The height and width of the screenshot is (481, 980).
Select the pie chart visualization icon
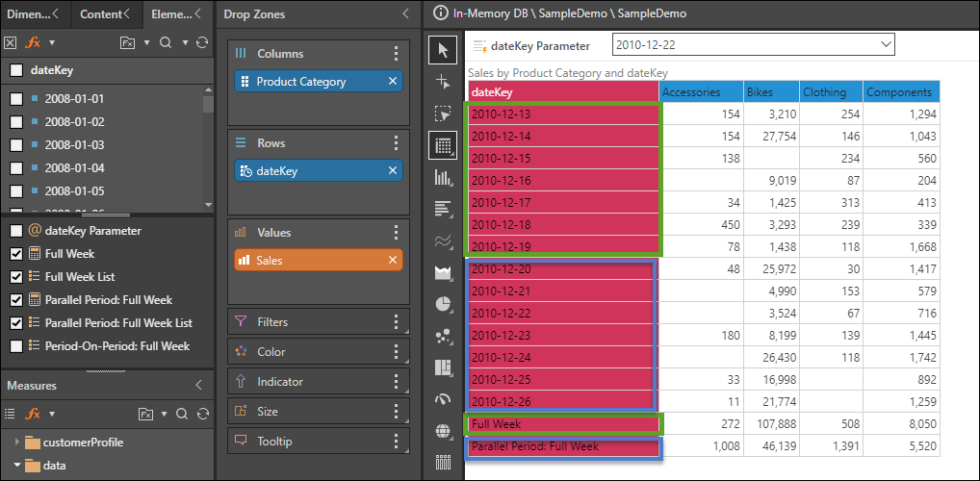coord(443,304)
